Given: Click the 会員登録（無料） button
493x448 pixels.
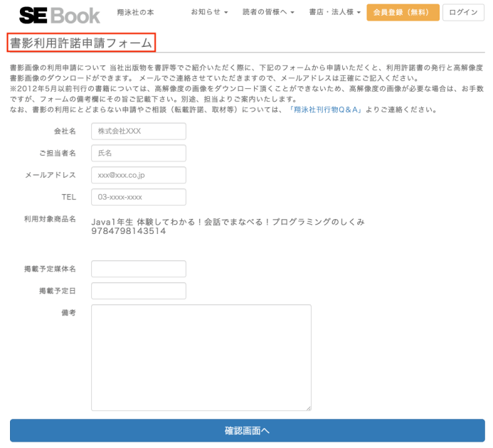Looking at the screenshot, I should pos(403,13).
